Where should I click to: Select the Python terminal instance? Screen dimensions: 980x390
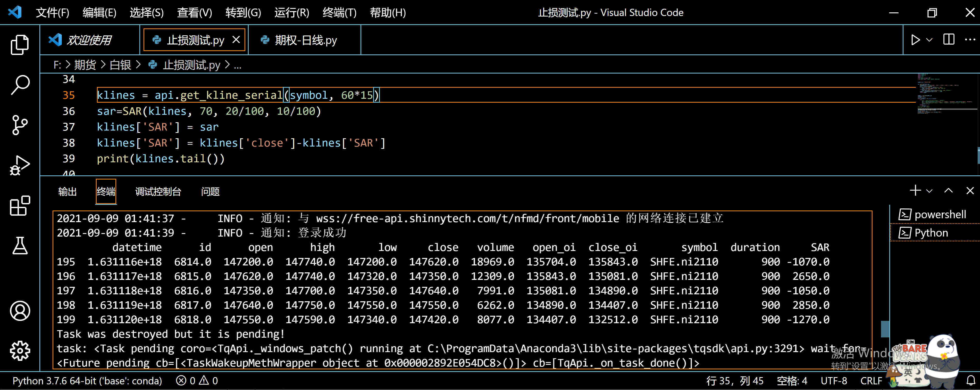pos(934,233)
